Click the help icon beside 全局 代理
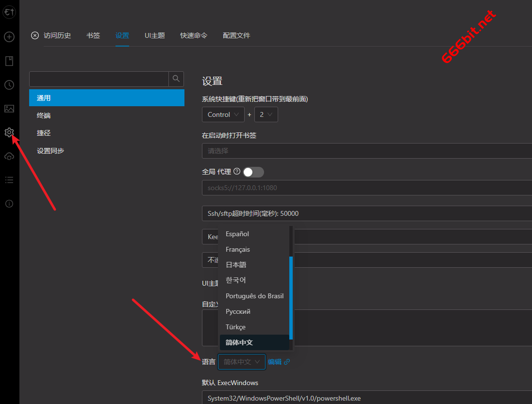Viewport: 532px width, 404px height. pos(237,171)
